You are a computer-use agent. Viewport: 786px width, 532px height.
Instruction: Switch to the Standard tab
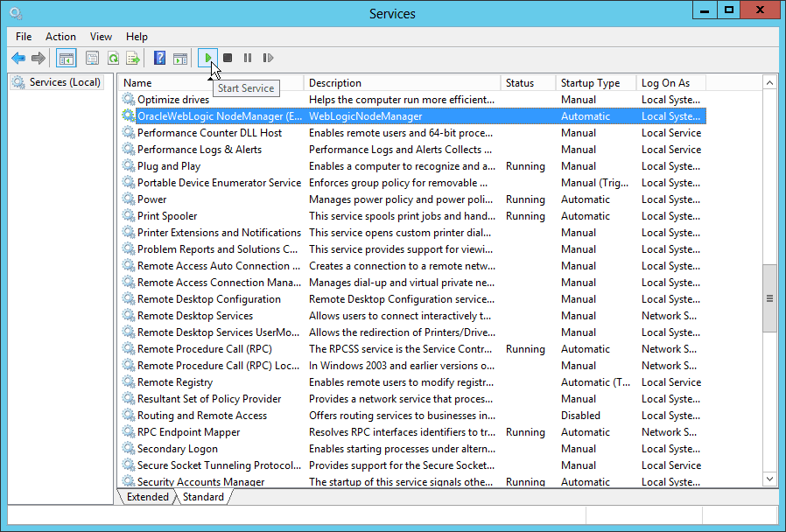[203, 497]
